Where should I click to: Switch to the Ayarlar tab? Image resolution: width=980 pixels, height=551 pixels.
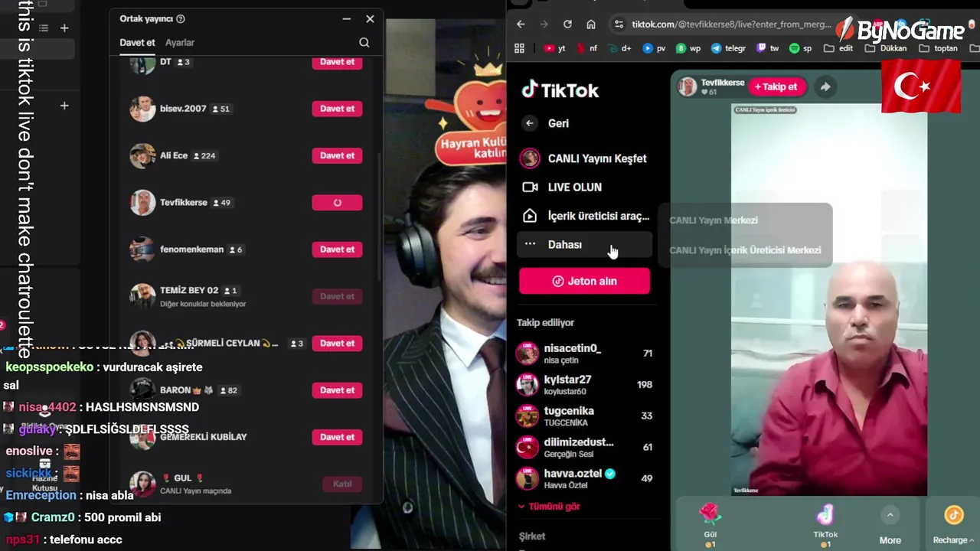click(180, 43)
